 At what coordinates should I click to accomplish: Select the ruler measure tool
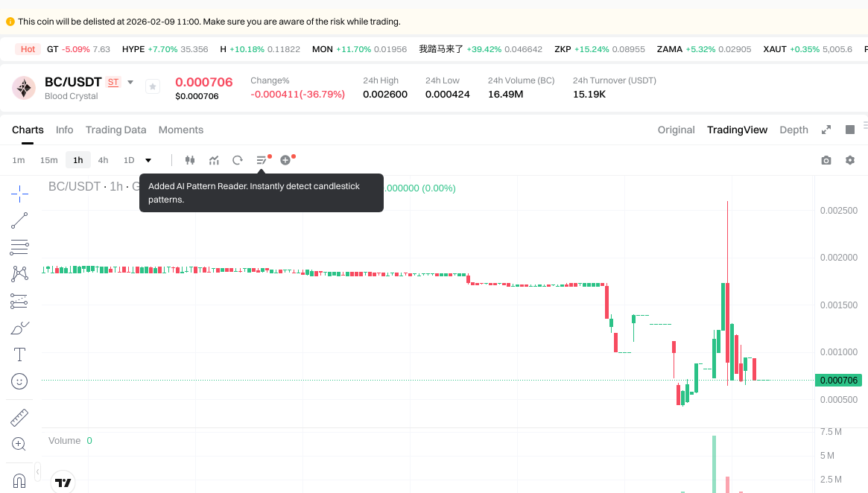19,417
